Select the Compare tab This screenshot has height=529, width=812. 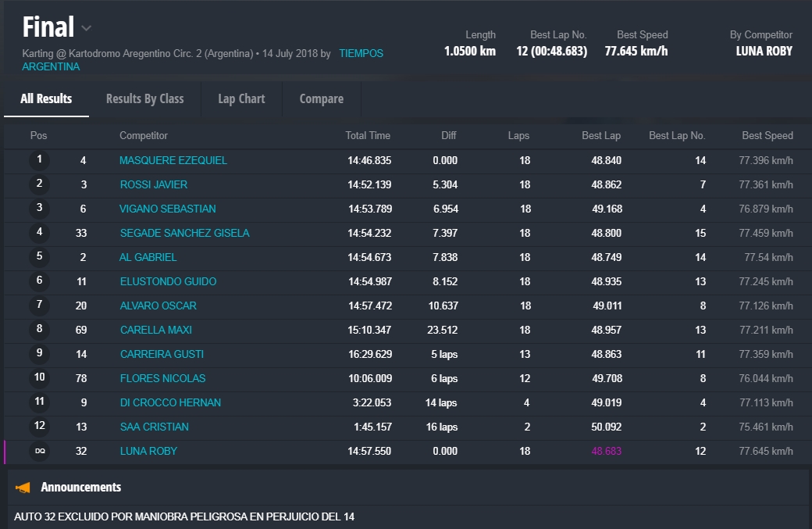(321, 99)
